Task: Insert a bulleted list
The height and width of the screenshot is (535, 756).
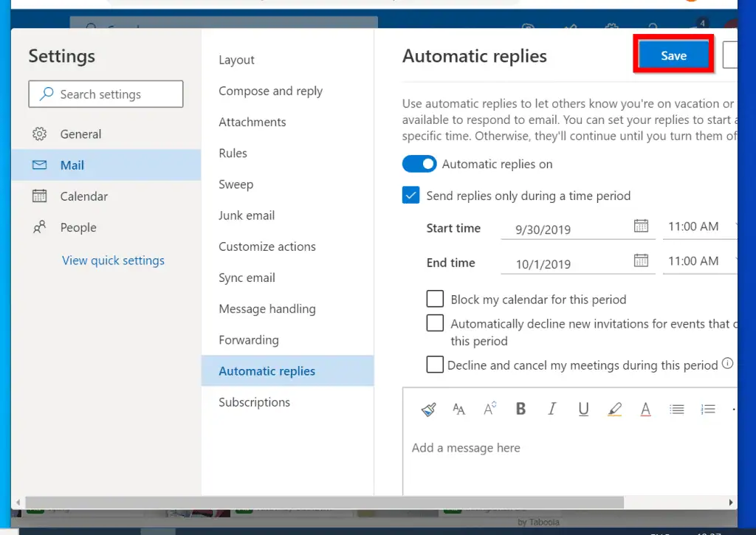Action: (676, 409)
